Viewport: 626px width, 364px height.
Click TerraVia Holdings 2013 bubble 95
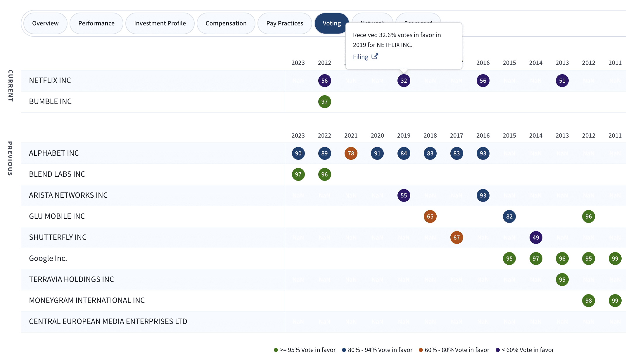coord(562,280)
